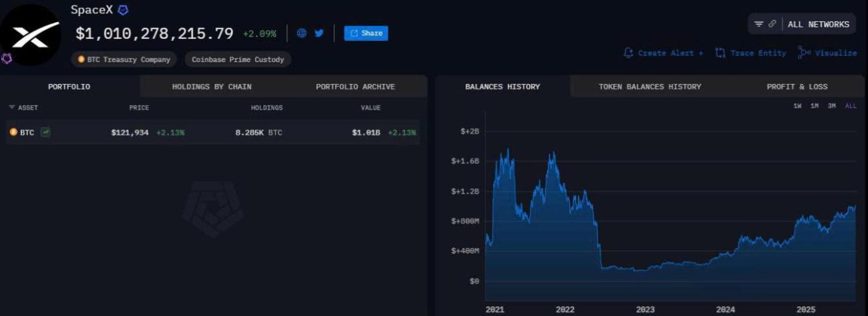This screenshot has height=316, width=868.
Task: Open the ALL NETWORKS dropdown
Action: (x=818, y=24)
